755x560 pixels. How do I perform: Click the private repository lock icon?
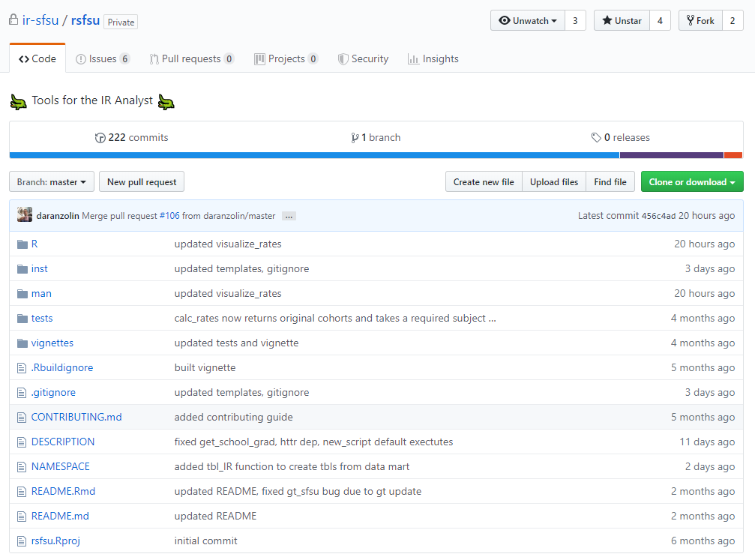pos(13,19)
